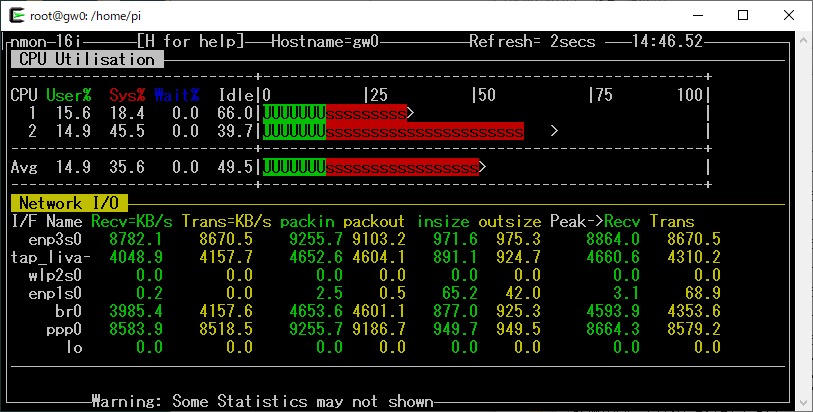This screenshot has height=412, width=813.
Task: Click CPU 1 green user usage bar
Action: pos(295,113)
